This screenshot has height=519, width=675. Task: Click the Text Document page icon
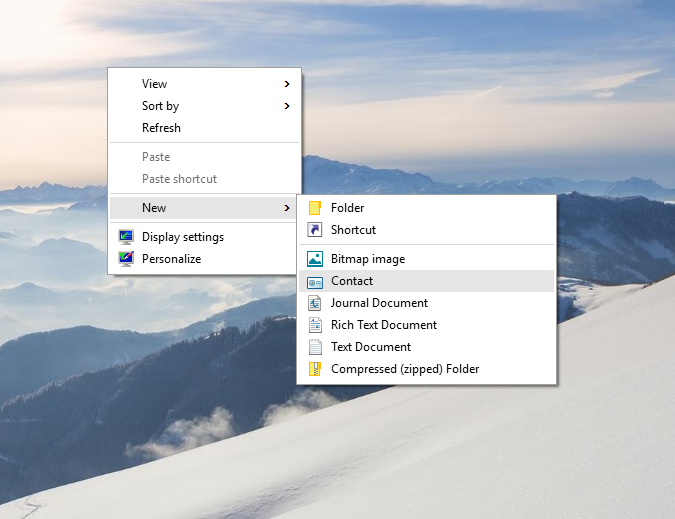coord(315,347)
